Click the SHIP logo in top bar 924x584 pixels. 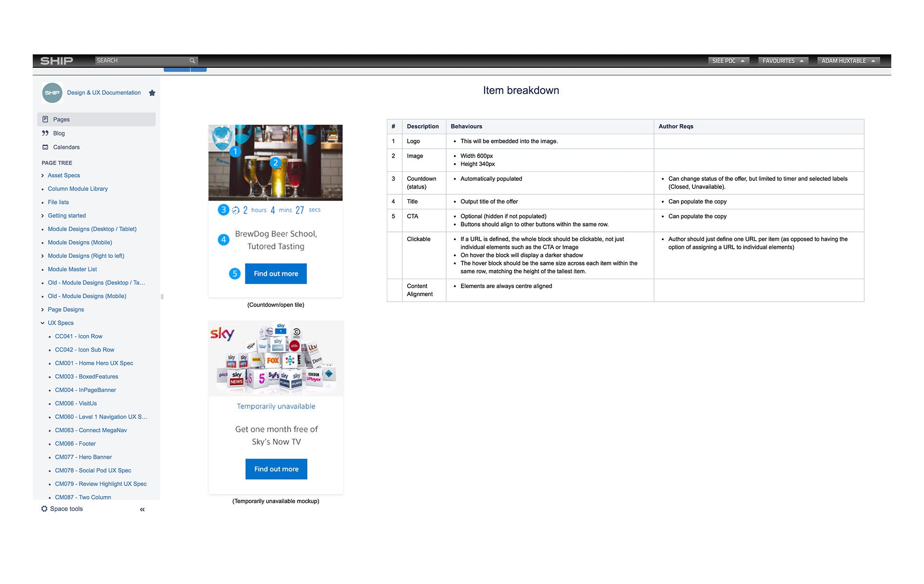click(57, 61)
